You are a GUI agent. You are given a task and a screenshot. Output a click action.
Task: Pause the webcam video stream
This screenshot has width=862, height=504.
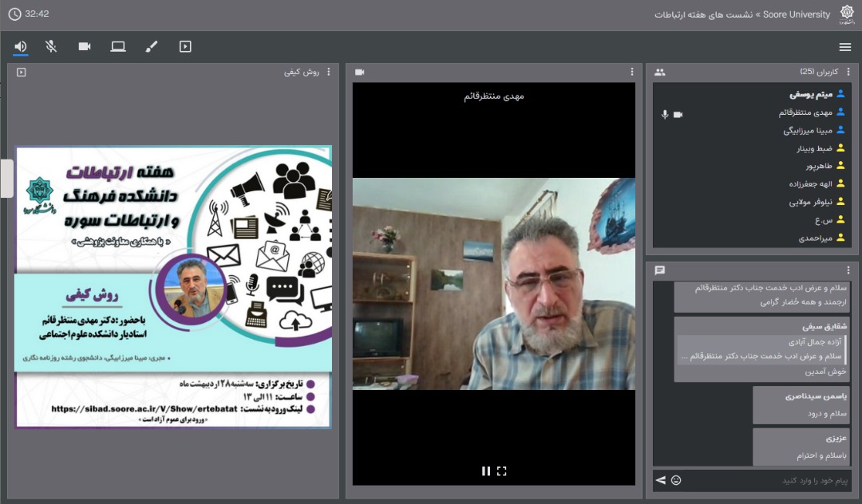point(486,471)
